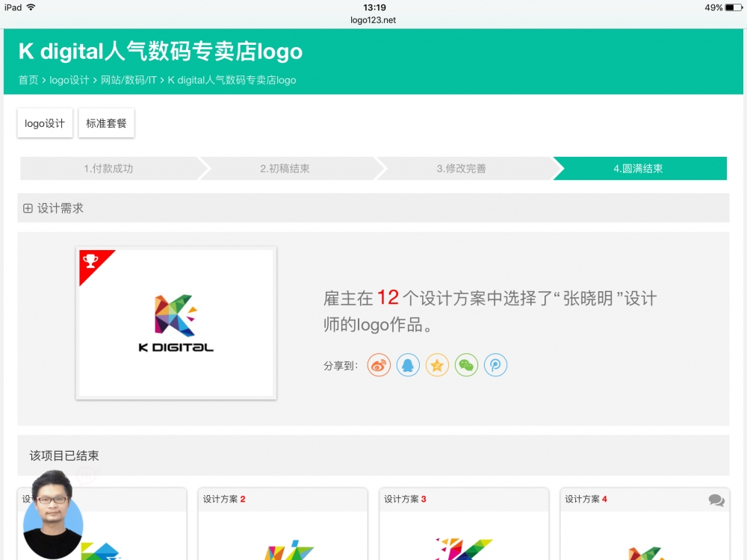
Task: Share to QZone star icon
Action: [437, 365]
